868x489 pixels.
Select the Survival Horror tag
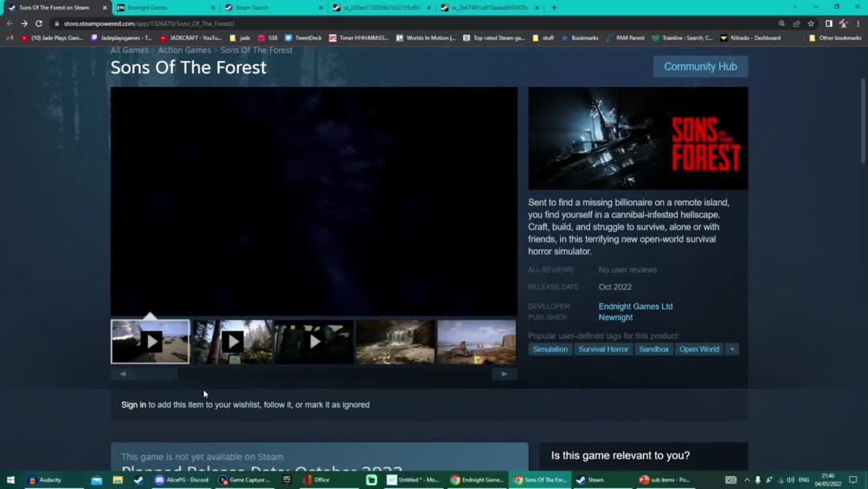pos(603,349)
